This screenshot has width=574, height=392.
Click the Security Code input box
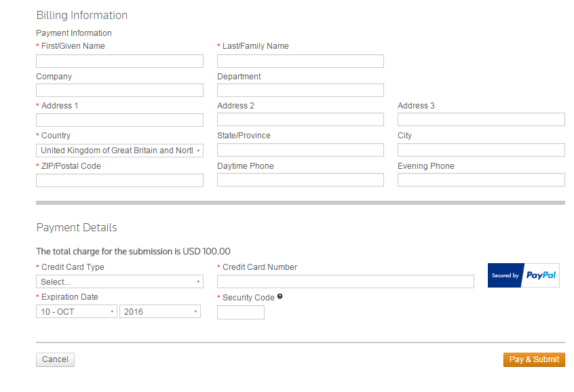[x=241, y=312]
